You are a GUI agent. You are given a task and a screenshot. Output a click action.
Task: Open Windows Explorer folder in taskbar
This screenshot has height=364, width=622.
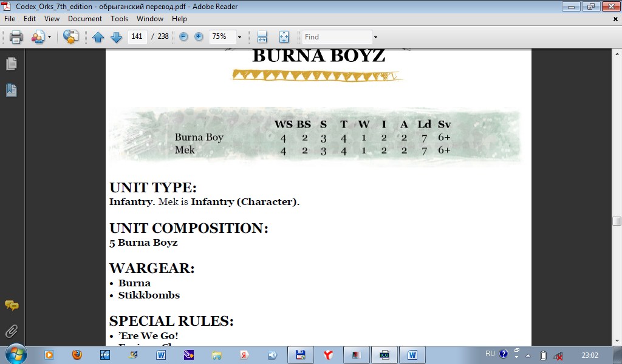pos(217,355)
